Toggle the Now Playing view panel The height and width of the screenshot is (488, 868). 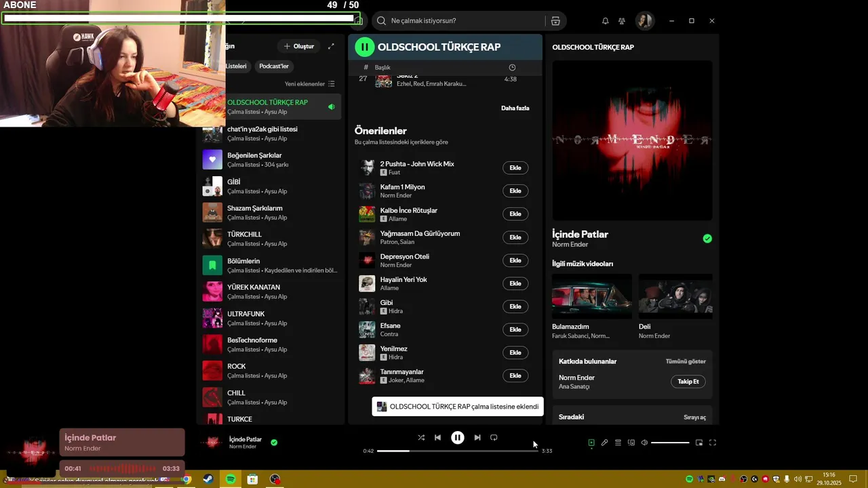coord(591,443)
